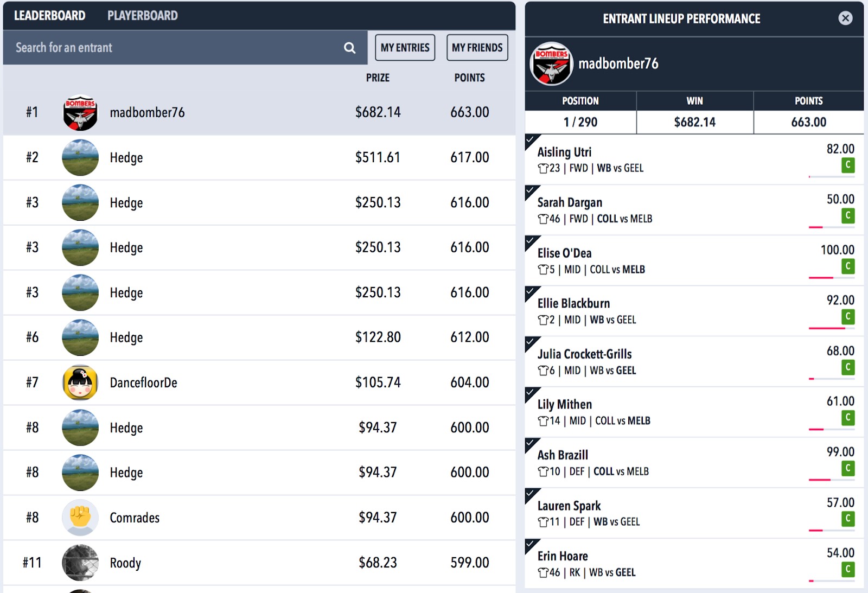Open My Friends filter
The width and height of the screenshot is (868, 593).
point(477,48)
